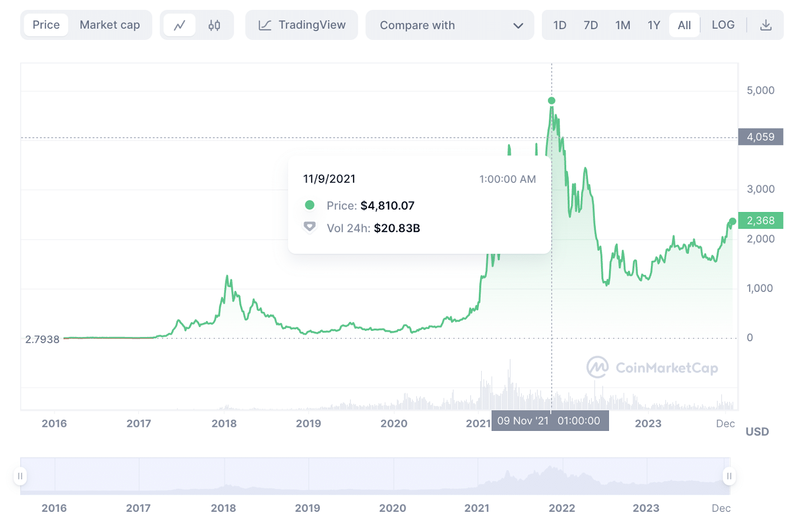Toggle the LOG scale option

click(723, 25)
